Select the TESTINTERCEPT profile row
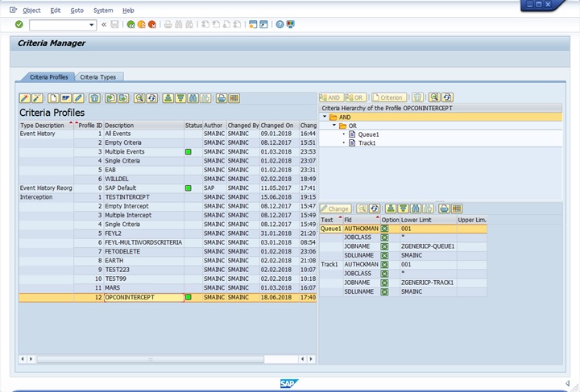Screen dimensions: 580x392 (x=168, y=197)
